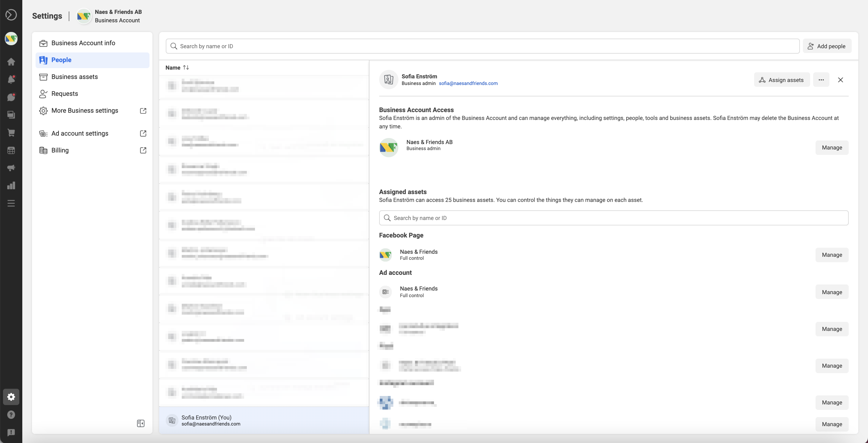Open Notifications bell in the sidebar
868x443 pixels.
tap(11, 79)
